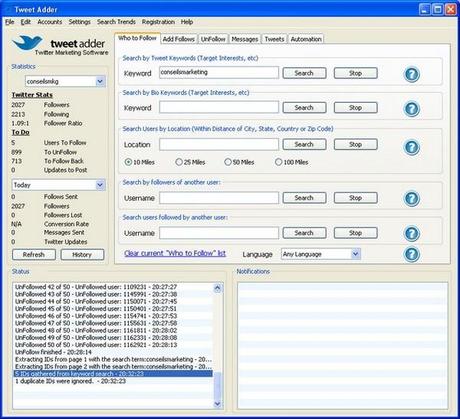Expand the conseilsmkg account dropdown
This screenshot has height=419, width=460.
pyautogui.click(x=100, y=81)
